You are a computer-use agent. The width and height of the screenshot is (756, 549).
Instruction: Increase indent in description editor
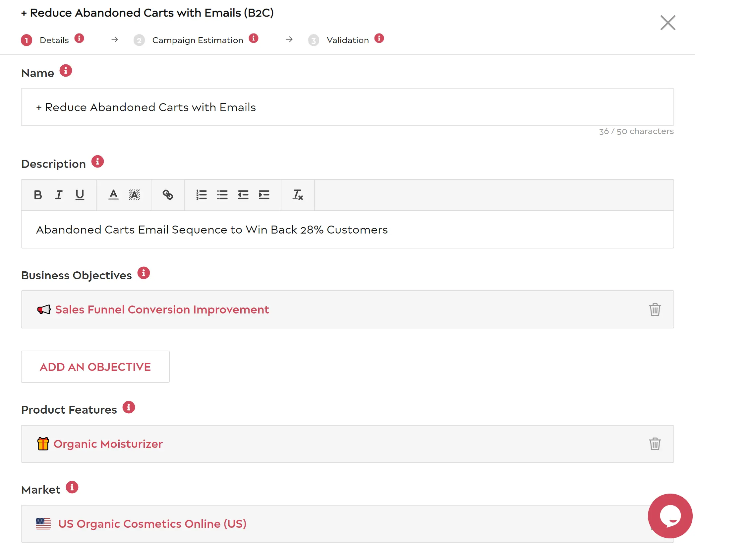coord(264,195)
